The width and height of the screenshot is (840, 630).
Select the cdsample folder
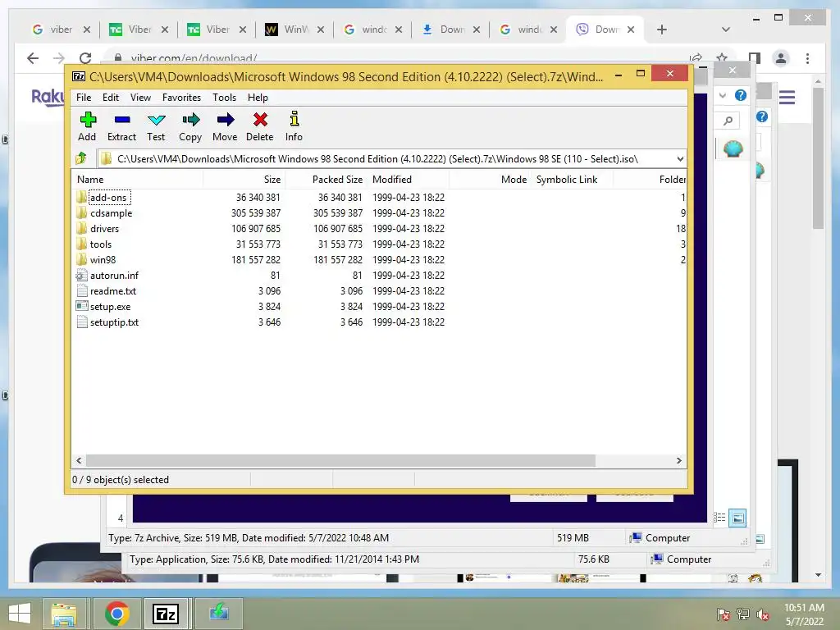[x=111, y=213]
